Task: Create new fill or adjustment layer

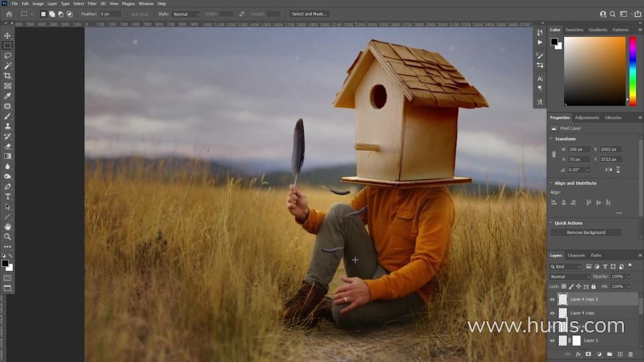Action: pyautogui.click(x=599, y=354)
